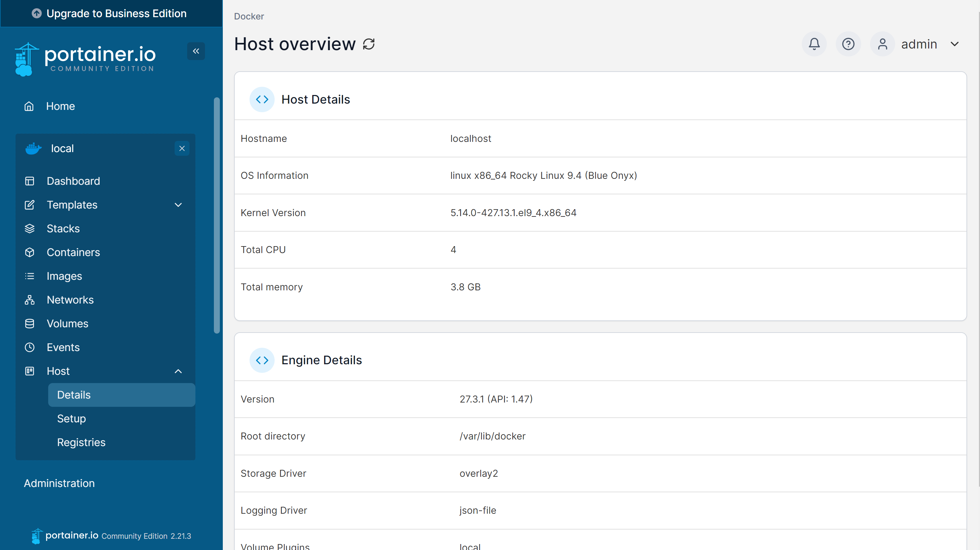Viewport: 980px width, 550px height.
Task: Click the Dashboard layout icon
Action: [29, 181]
